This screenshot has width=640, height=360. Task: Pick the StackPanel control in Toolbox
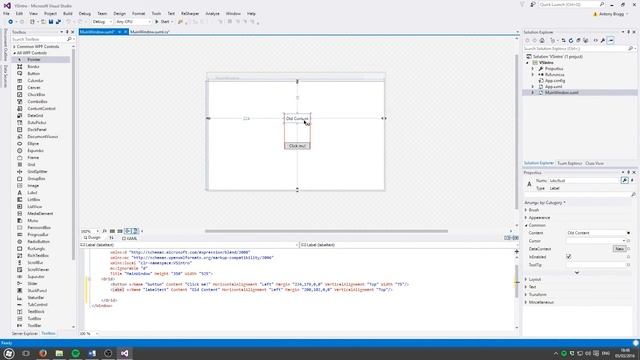(x=37, y=290)
